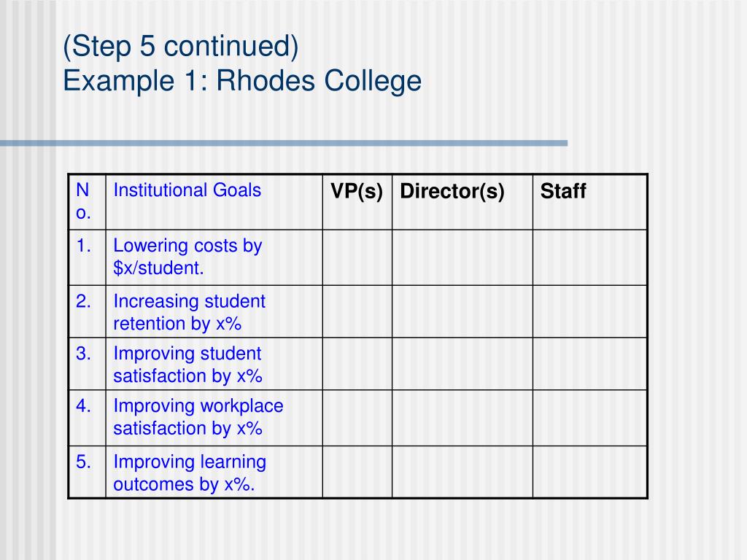747x560 pixels.
Task: Click the slide title 'Example 1: Rhodes College'
Action: click(242, 81)
